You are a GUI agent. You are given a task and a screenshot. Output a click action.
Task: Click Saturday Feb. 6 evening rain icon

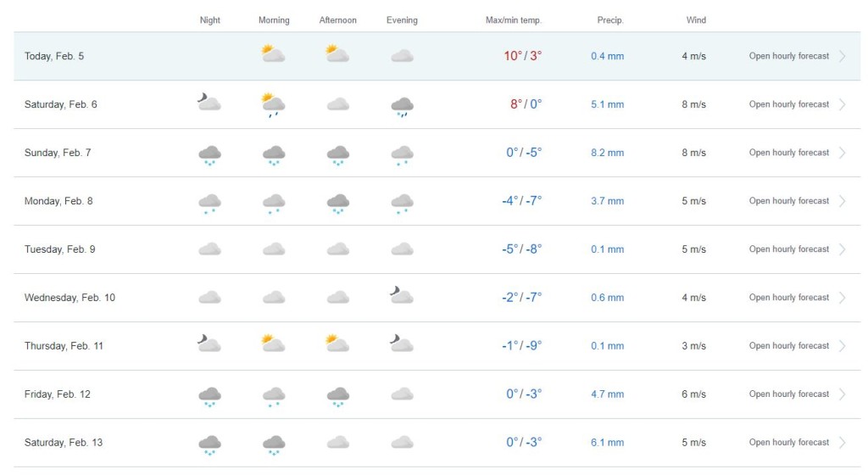pyautogui.click(x=402, y=106)
